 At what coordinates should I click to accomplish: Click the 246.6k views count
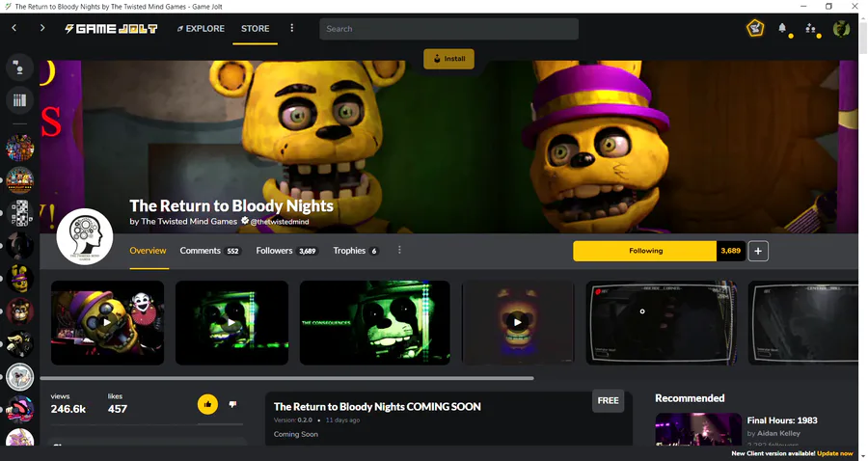pos(68,409)
